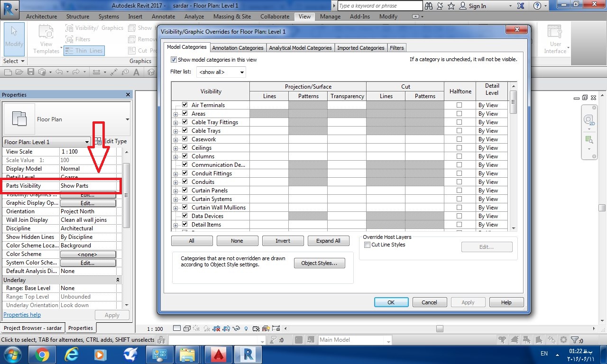Enable the Cut Line Styles checkbox
This screenshot has height=364, width=607.
[x=367, y=245]
